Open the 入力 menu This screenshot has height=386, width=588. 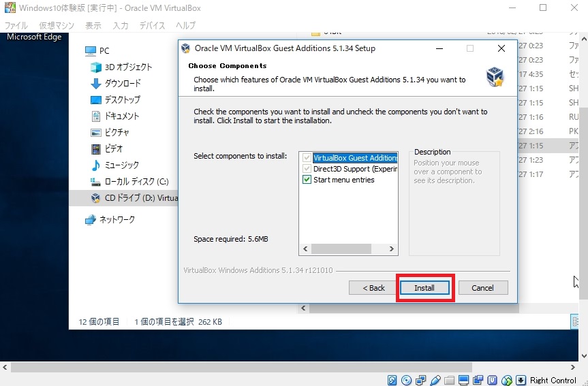(x=121, y=25)
